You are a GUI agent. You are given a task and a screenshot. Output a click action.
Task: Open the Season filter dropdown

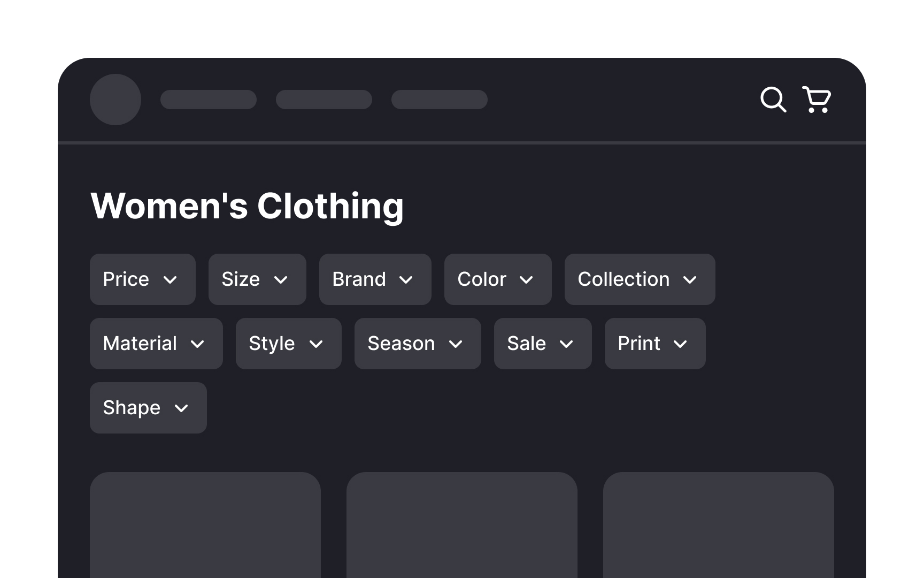418,344
